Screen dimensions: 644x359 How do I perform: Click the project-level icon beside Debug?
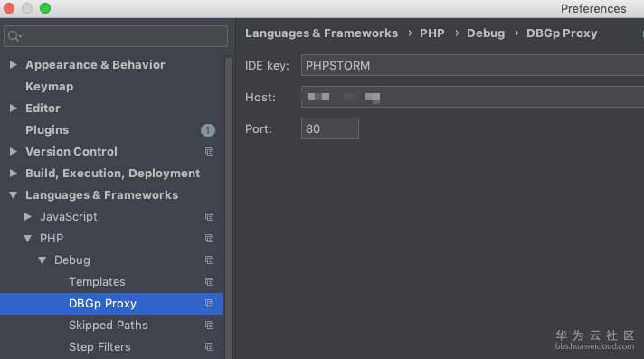210,260
